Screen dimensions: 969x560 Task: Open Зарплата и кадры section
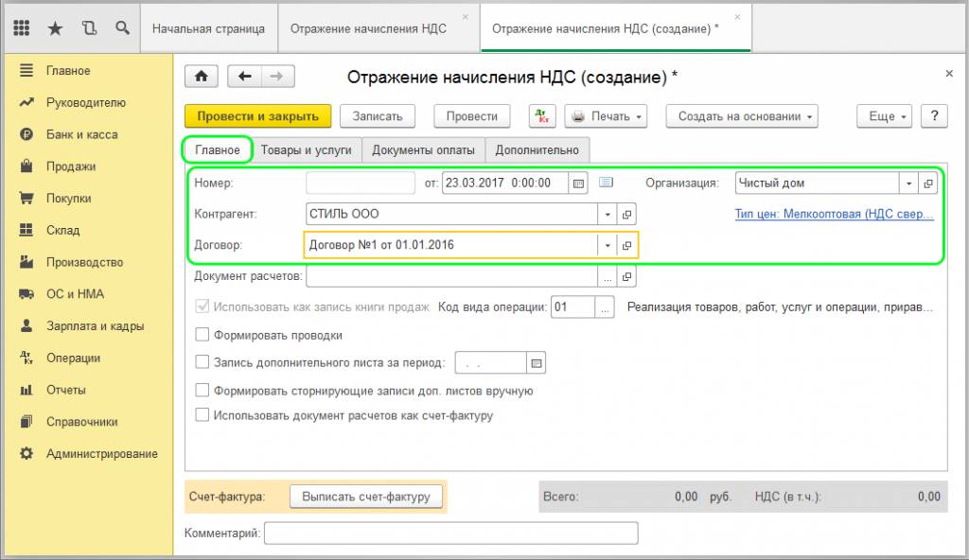click(95, 325)
